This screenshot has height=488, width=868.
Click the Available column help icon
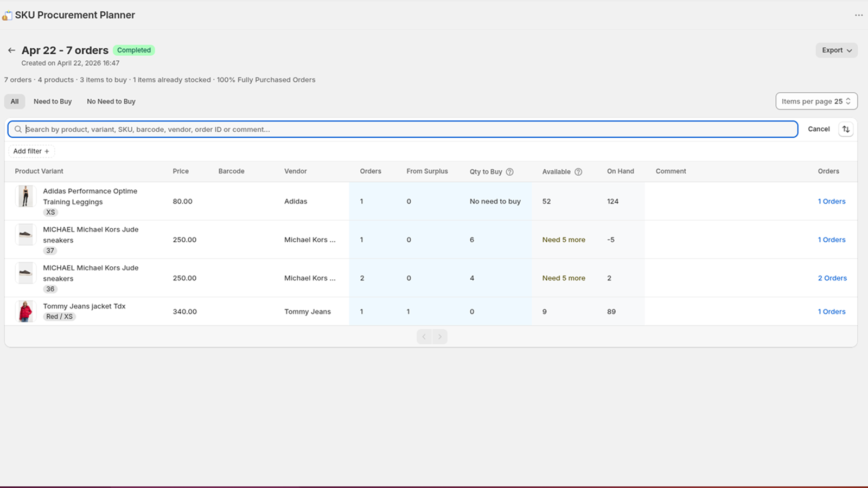[578, 172]
